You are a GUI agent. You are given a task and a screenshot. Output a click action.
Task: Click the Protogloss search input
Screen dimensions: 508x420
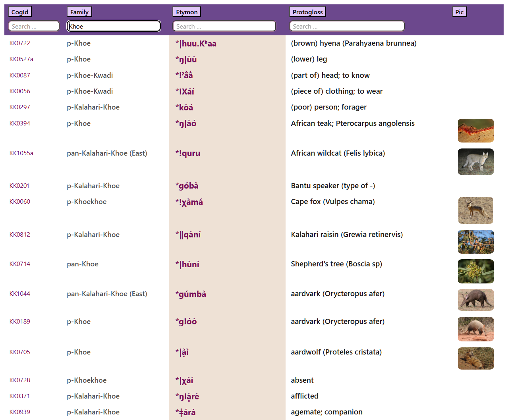347,26
